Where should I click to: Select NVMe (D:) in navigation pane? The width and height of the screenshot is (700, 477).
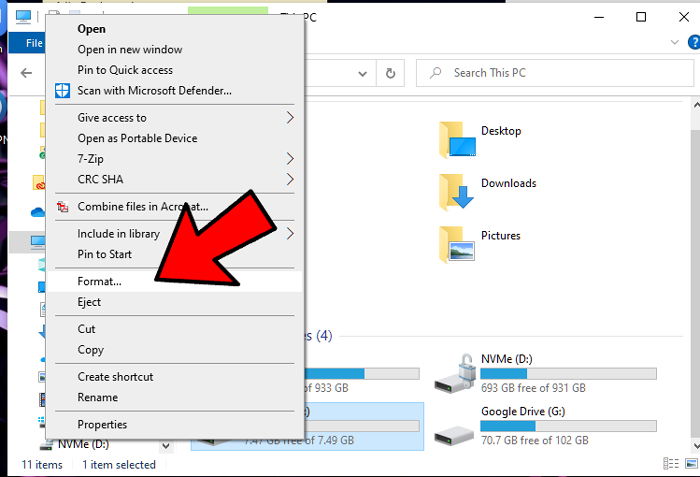(83, 444)
